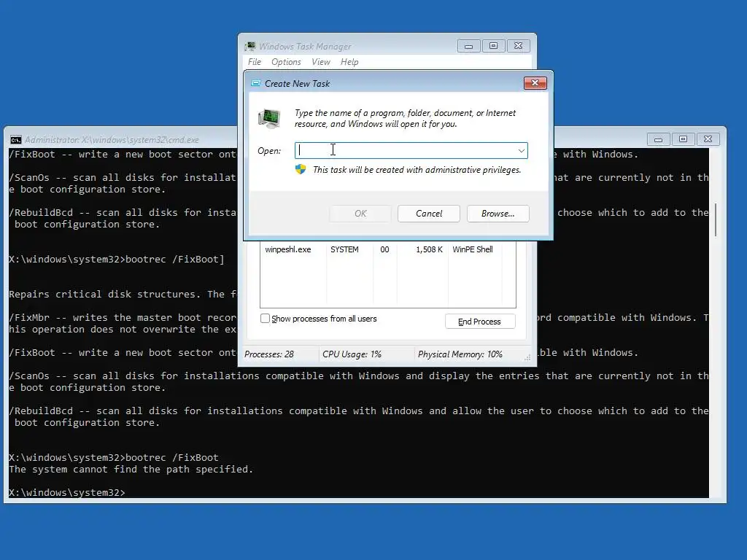Click the last X:\windows\system32> prompt line
The width and height of the screenshot is (747, 560).
[x=67, y=492]
